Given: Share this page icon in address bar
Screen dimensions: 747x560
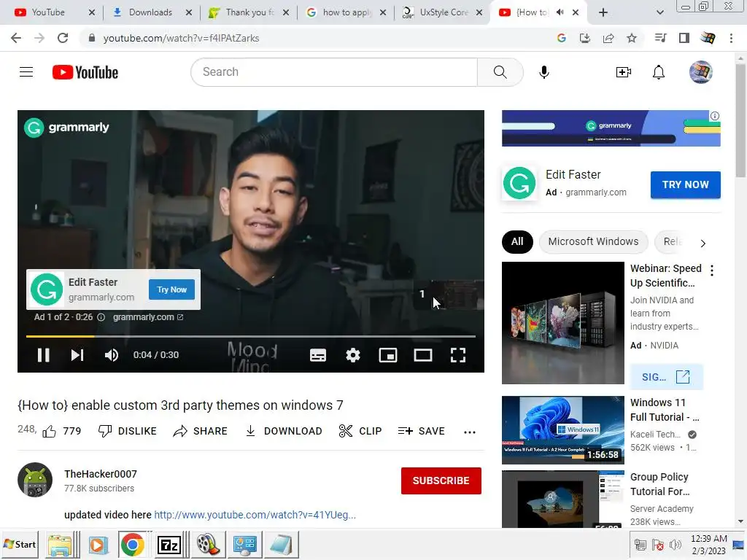Looking at the screenshot, I should pyautogui.click(x=608, y=38).
